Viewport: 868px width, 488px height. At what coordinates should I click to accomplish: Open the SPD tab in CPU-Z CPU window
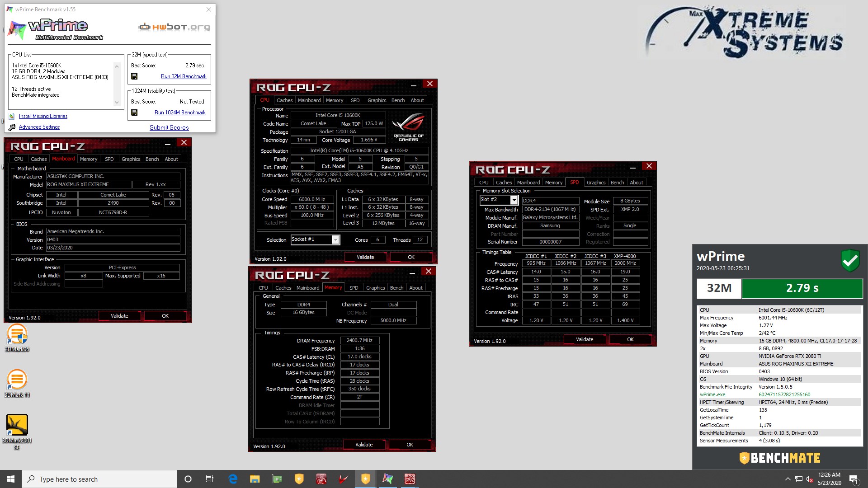pos(355,100)
